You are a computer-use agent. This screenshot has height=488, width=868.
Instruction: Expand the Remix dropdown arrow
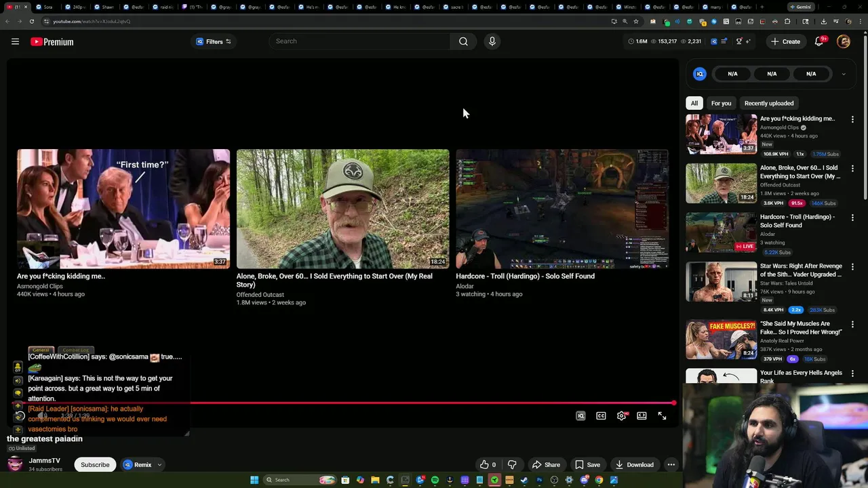159,465
